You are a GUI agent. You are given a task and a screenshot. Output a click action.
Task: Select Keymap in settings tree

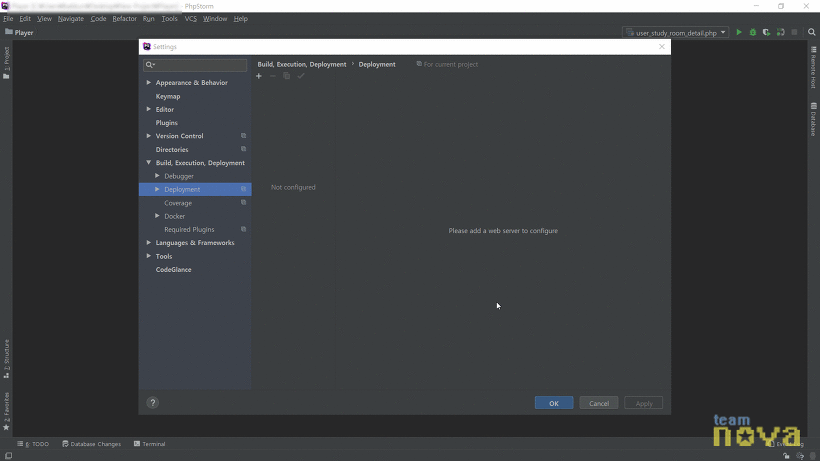(168, 96)
